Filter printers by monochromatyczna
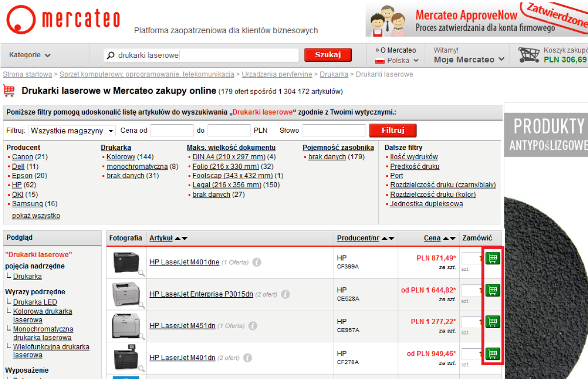The width and height of the screenshot is (588, 379). pyautogui.click(x=137, y=166)
